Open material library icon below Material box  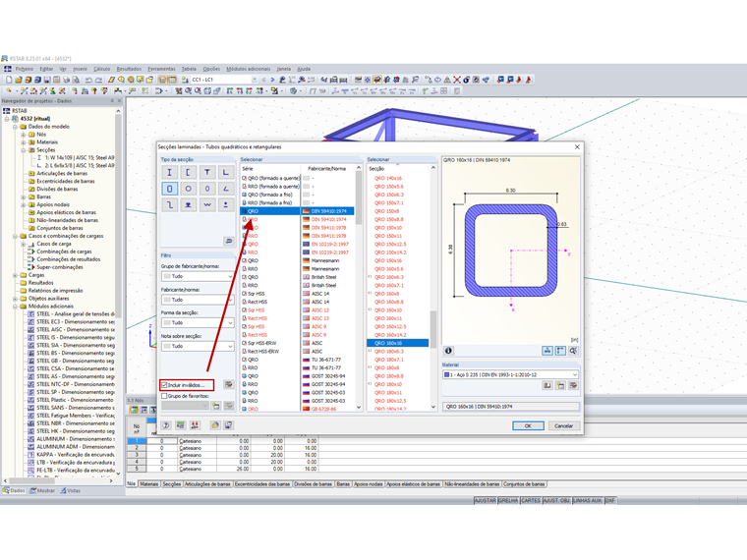(547, 386)
